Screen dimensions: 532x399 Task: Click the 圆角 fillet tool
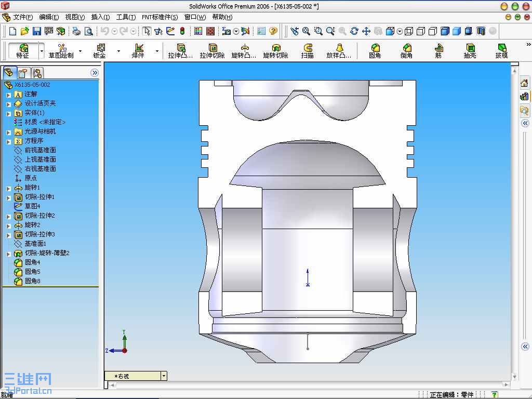(375, 51)
